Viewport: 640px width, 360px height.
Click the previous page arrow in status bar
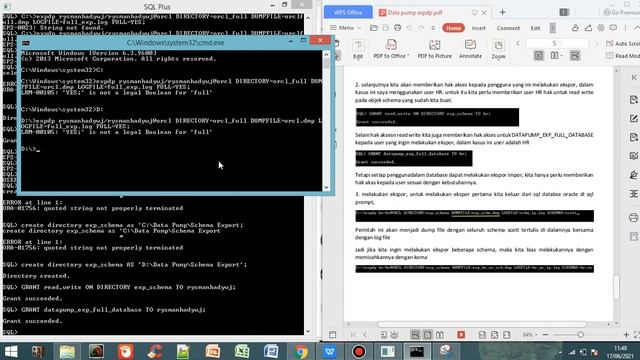click(x=365, y=335)
